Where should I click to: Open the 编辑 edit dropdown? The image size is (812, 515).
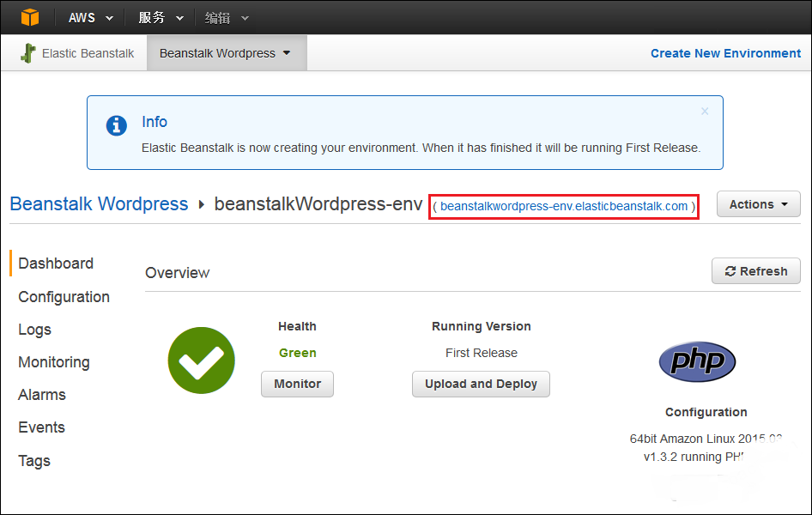pos(227,18)
